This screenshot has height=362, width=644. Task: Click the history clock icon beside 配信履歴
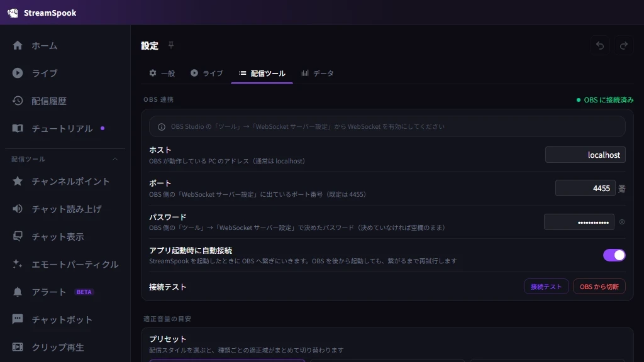tap(17, 101)
